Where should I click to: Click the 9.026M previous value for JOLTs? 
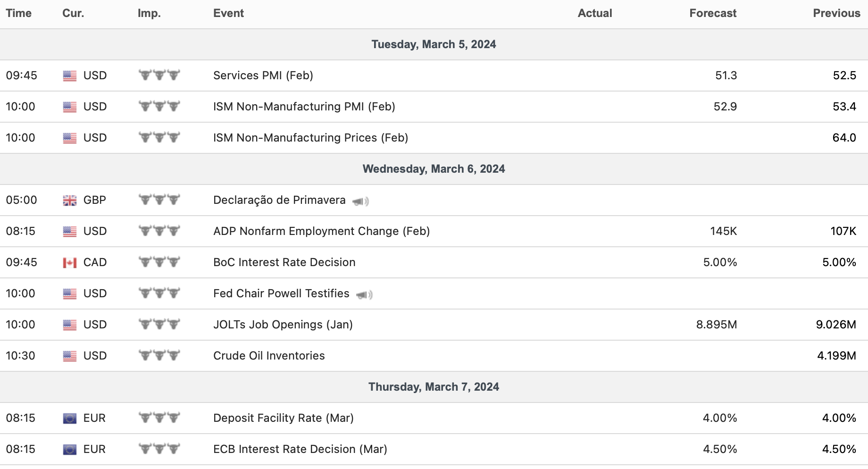click(x=836, y=325)
